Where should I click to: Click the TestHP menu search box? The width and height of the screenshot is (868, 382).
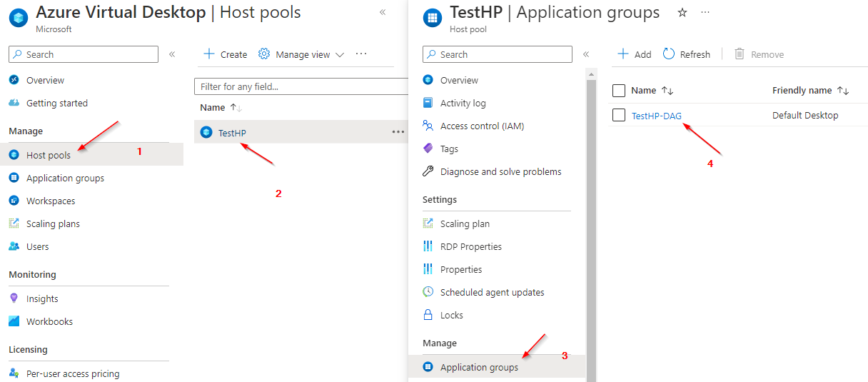tap(498, 54)
